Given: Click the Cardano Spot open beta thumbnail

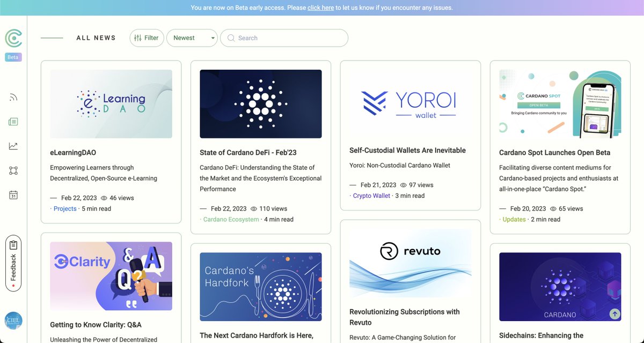Looking at the screenshot, I should tap(560, 104).
